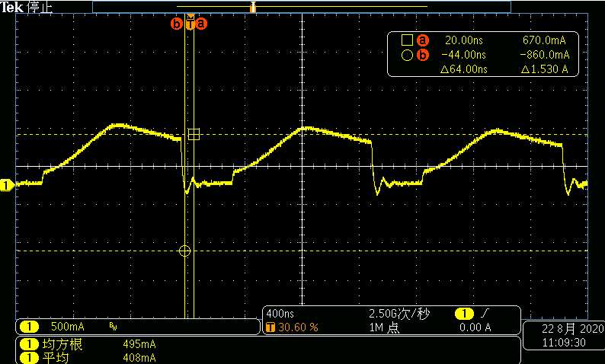Select the square cursor a crosshair on waveform

(x=194, y=134)
